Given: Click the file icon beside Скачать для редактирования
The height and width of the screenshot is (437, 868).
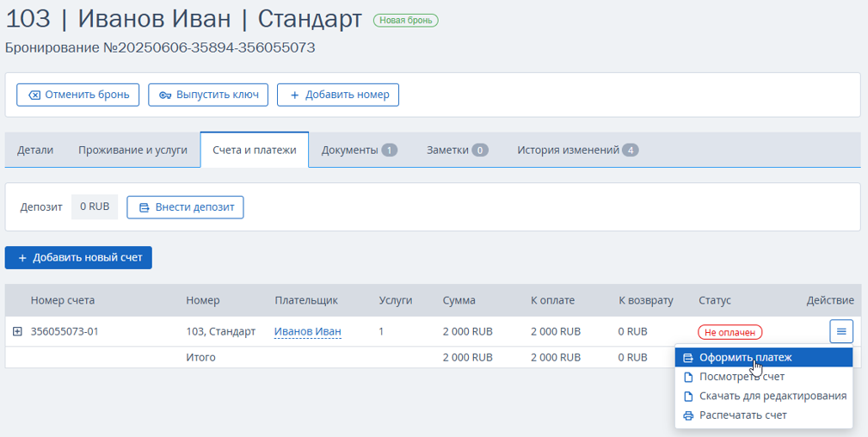Looking at the screenshot, I should point(688,397).
